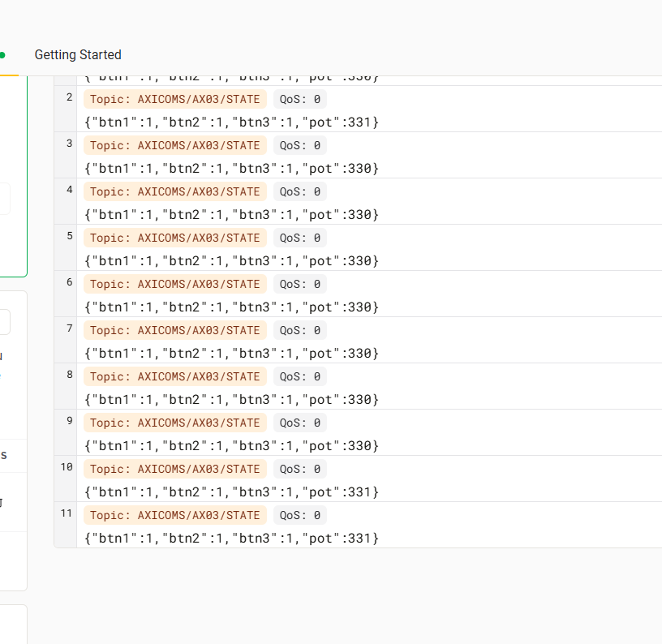Viewport: 662px width, 644px height.
Task: Switch to the Getting Started tab
Action: 77,54
